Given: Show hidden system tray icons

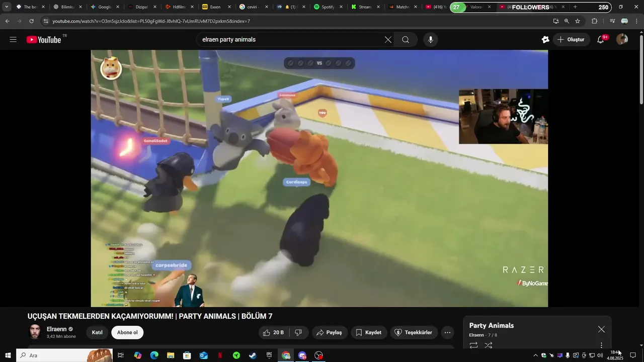Looking at the screenshot, I should coord(535,355).
